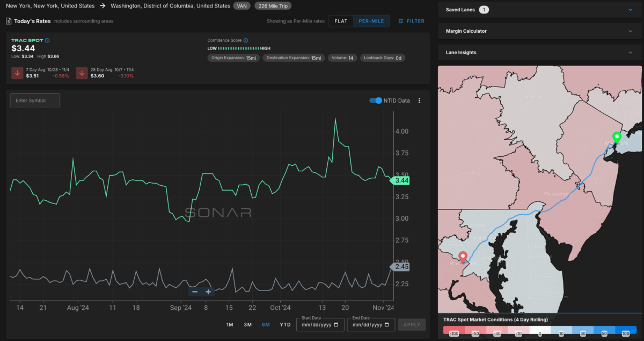Select the YTD time range
The width and height of the screenshot is (644, 341).
285,325
